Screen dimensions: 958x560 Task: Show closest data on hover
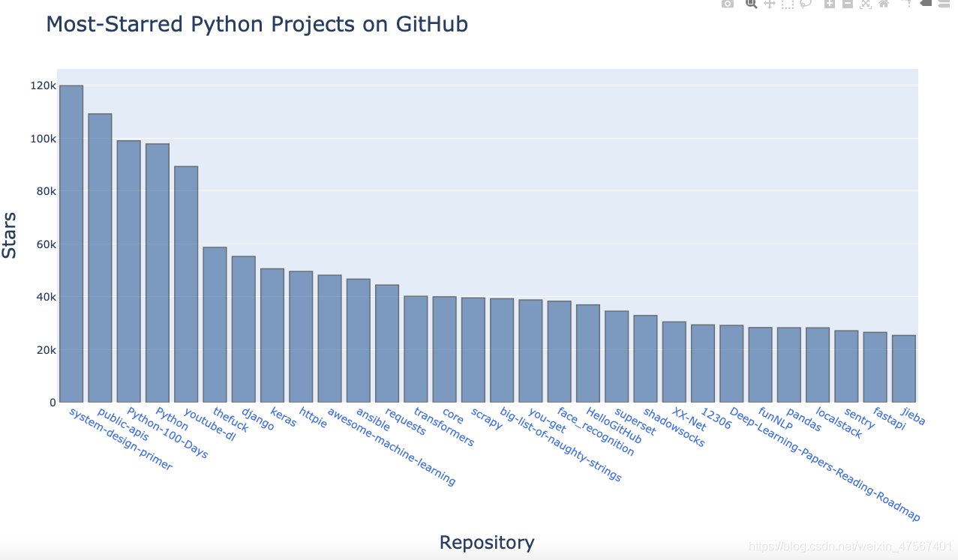coord(926,4)
